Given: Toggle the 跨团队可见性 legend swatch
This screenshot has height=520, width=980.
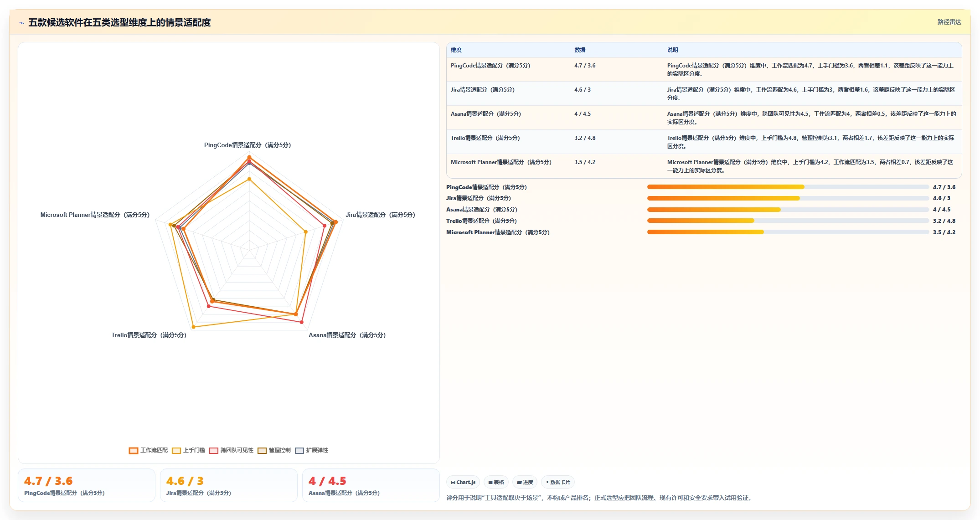Looking at the screenshot, I should pyautogui.click(x=214, y=450).
